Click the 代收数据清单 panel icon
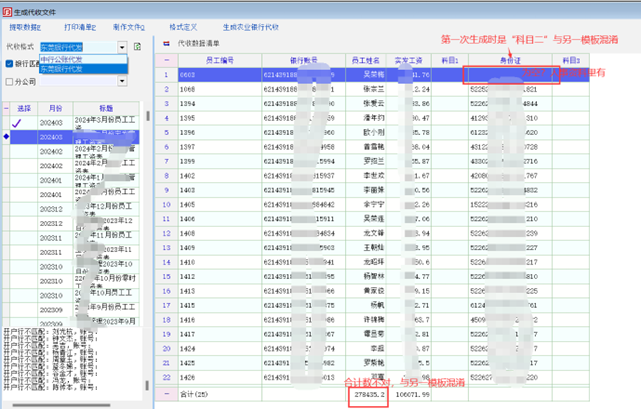 click(168, 44)
